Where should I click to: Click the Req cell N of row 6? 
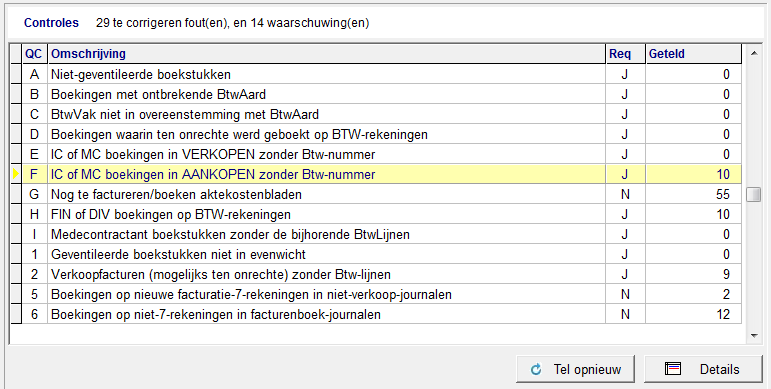coord(625,314)
